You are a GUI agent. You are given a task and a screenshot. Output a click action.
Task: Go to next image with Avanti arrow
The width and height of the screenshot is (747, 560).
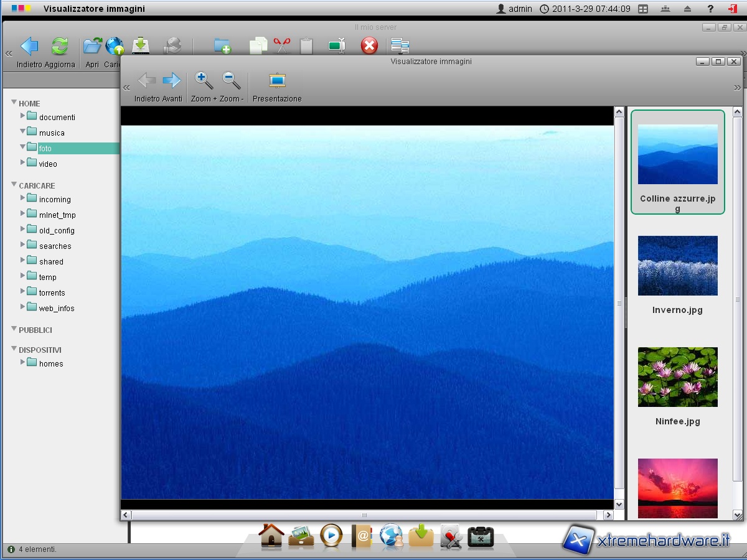[171, 81]
